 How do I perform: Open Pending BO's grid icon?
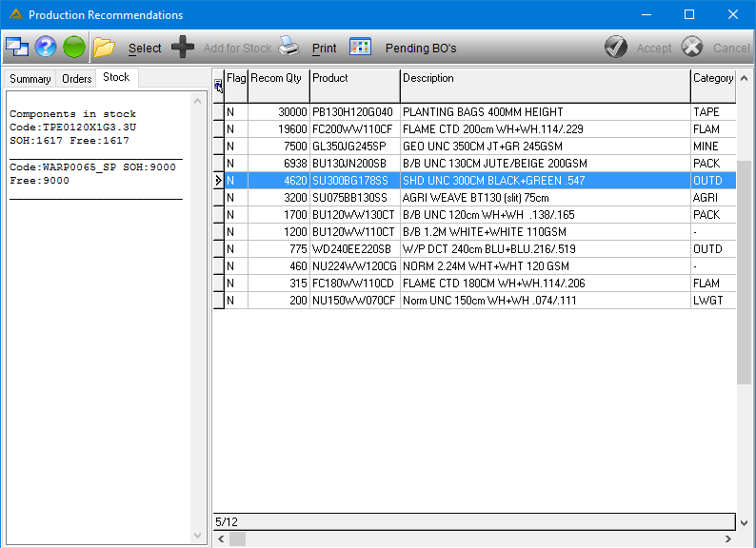[x=360, y=47]
